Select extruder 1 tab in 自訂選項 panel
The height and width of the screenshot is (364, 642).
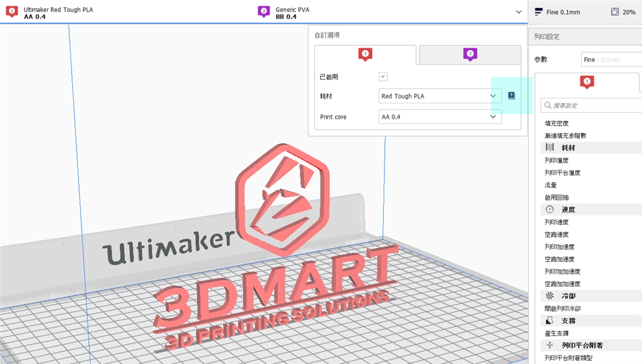[366, 55]
